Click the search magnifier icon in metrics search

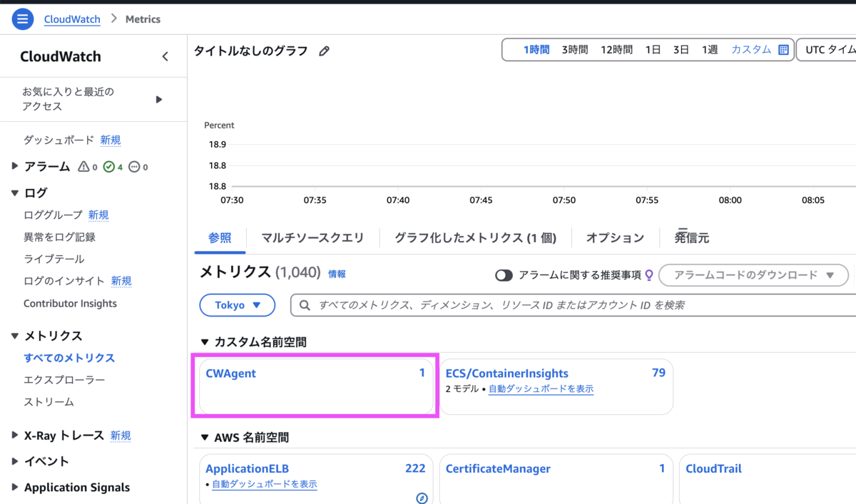(305, 305)
